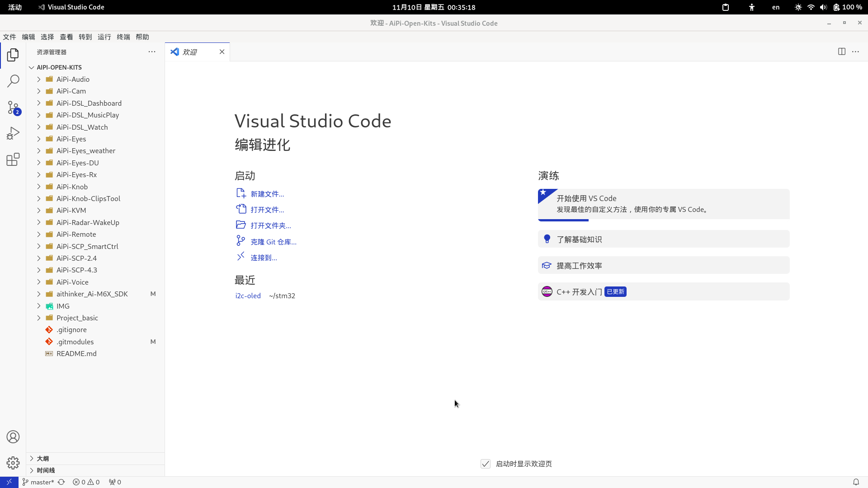Image resolution: width=868 pixels, height=488 pixels.
Task: Open the 活动 activities overview
Action: [15, 7]
